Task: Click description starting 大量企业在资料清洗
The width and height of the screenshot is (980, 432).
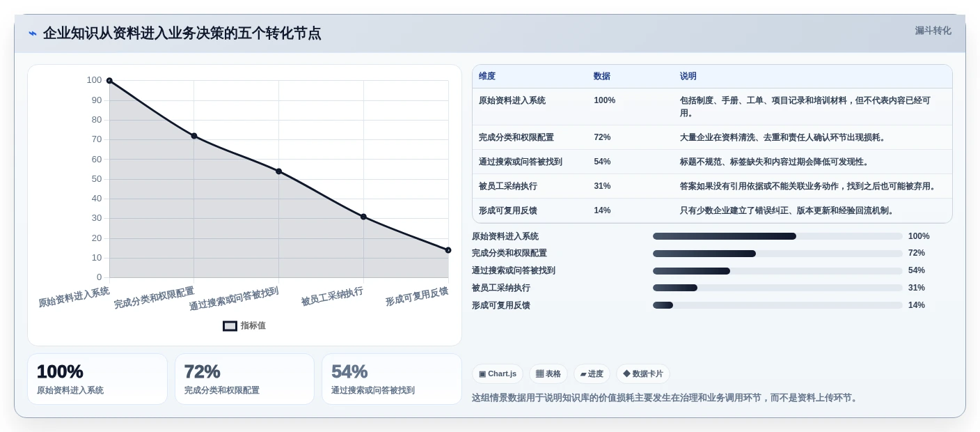Action: click(x=784, y=138)
